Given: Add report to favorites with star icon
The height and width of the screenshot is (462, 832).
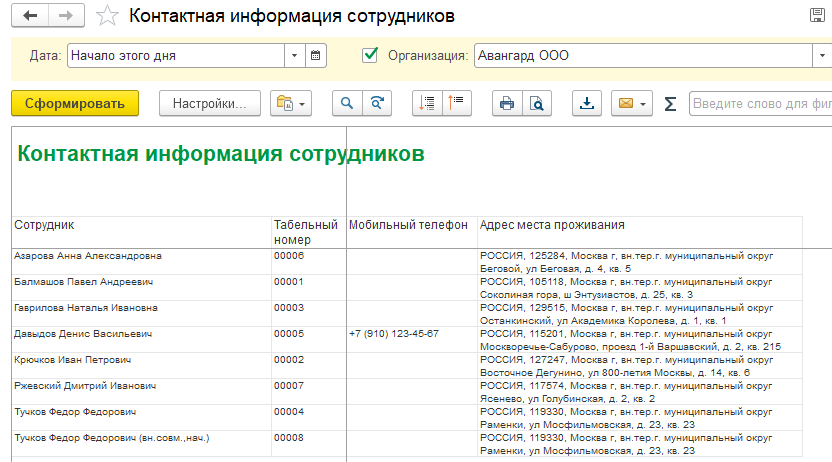Looking at the screenshot, I should coord(107,15).
